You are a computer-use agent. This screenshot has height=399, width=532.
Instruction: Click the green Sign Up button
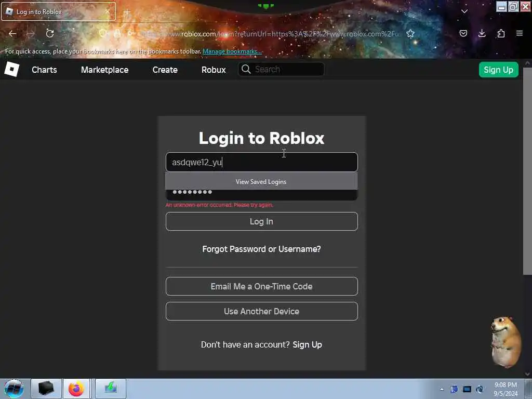pyautogui.click(x=498, y=70)
